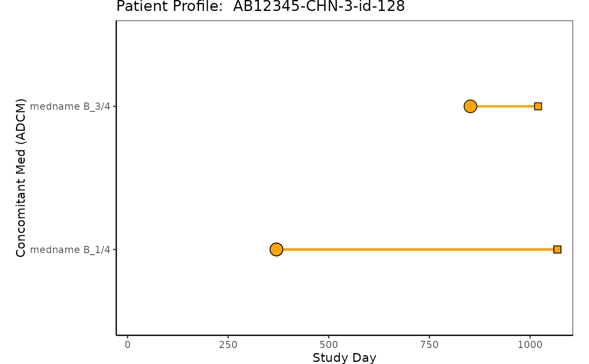Click the 'Study Day' x-axis title
This screenshot has width=589, height=364.
click(x=344, y=358)
